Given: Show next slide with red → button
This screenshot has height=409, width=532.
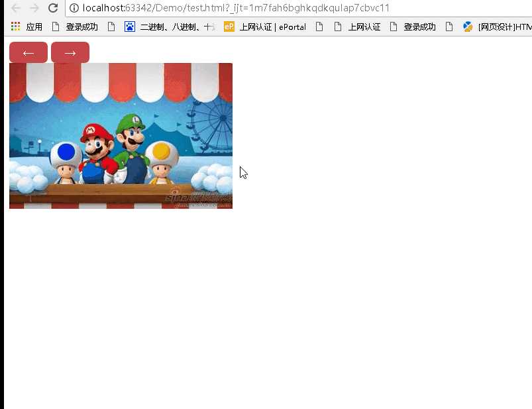Looking at the screenshot, I should point(70,52).
